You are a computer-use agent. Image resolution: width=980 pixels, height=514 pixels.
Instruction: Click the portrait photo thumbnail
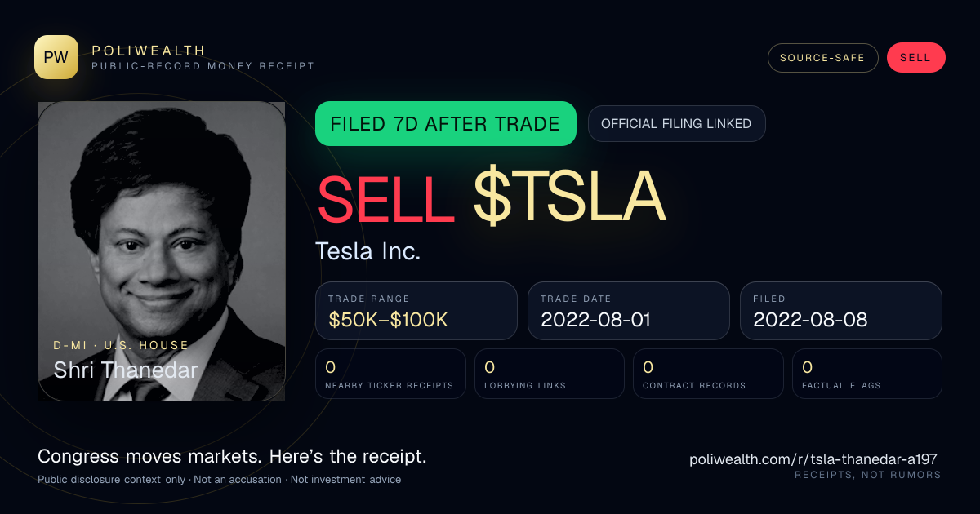(162, 251)
